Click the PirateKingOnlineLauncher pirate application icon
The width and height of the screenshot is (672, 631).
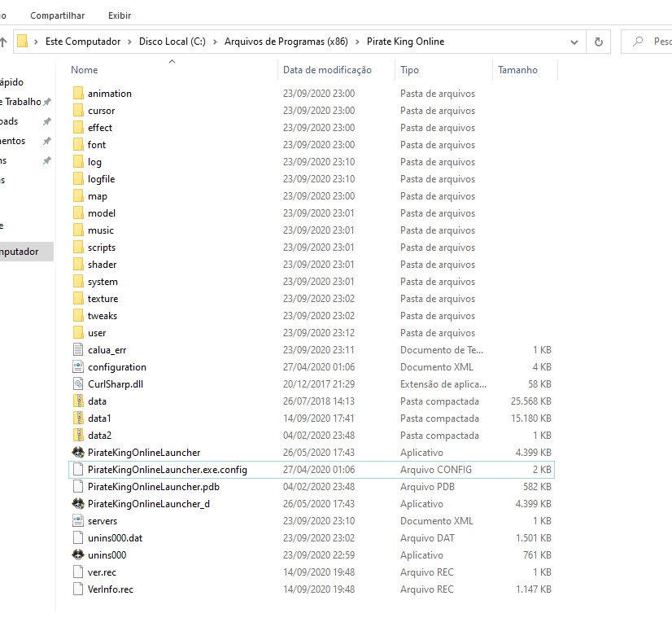point(78,452)
